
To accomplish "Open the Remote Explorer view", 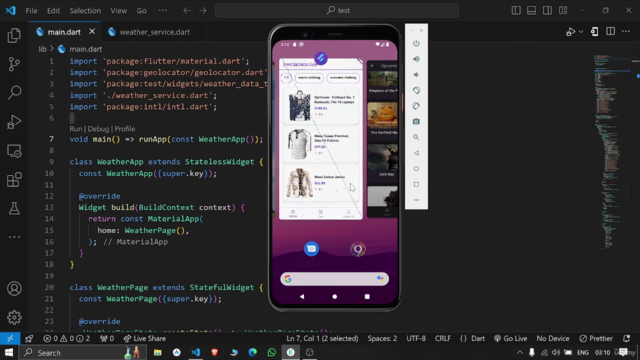I will point(14,151).
